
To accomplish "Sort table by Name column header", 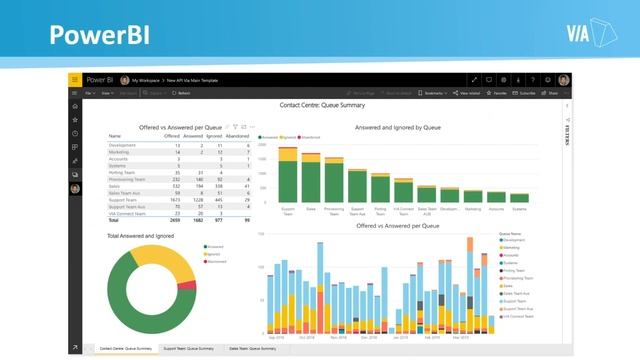I will (115, 136).
